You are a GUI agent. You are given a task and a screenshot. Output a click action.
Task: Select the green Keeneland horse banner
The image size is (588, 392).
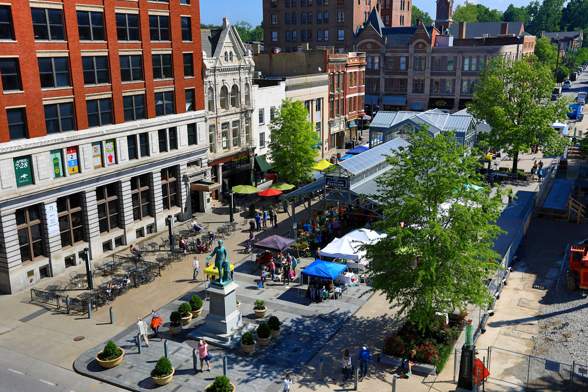(x=24, y=176)
